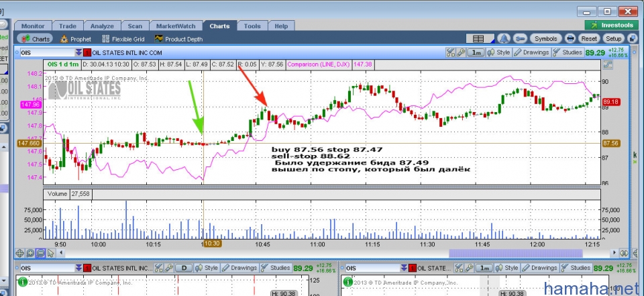Click the chart share scissors icon
The height and width of the screenshot is (296, 644).
(x=451, y=52)
